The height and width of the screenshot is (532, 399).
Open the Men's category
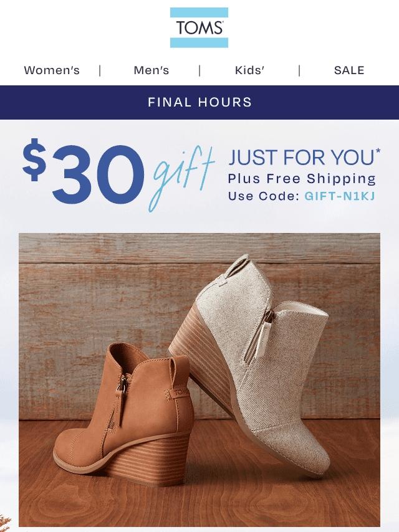pyautogui.click(x=151, y=70)
